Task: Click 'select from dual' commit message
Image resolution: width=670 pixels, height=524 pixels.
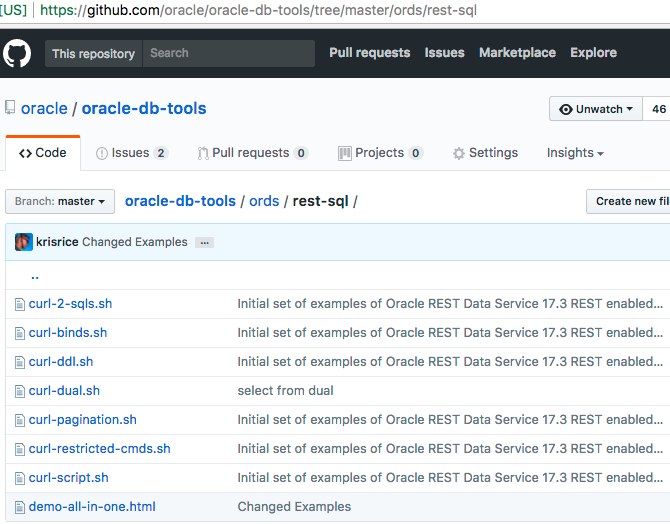Action: [x=285, y=391]
